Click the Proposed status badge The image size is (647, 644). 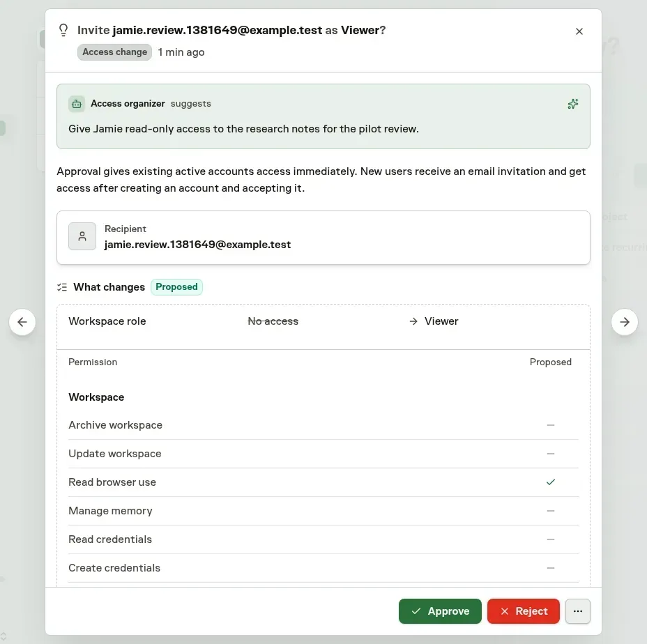(x=176, y=286)
